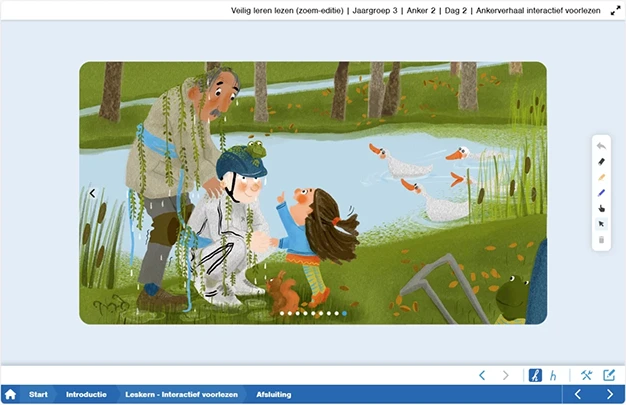Enter fullscreen with the expand arrows icon
626x405 pixels.
(x=615, y=11)
